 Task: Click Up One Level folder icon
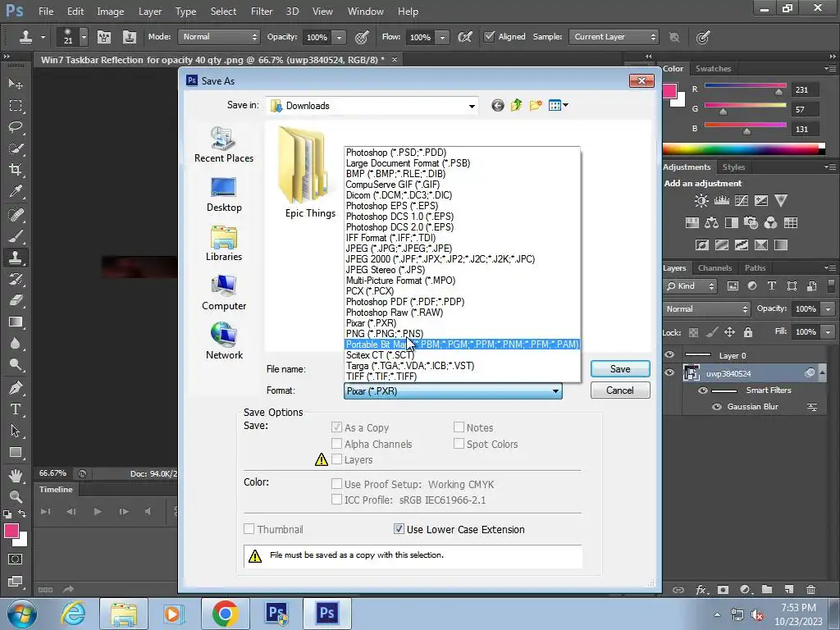pos(517,106)
